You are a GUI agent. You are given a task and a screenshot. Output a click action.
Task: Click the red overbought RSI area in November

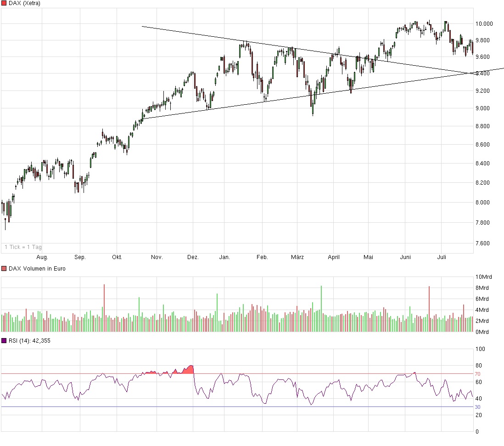click(x=189, y=370)
